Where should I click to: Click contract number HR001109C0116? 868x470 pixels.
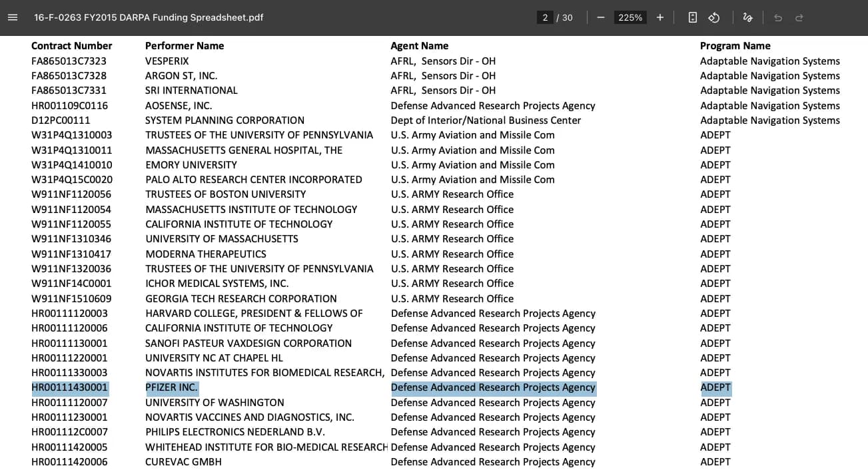[x=70, y=106]
